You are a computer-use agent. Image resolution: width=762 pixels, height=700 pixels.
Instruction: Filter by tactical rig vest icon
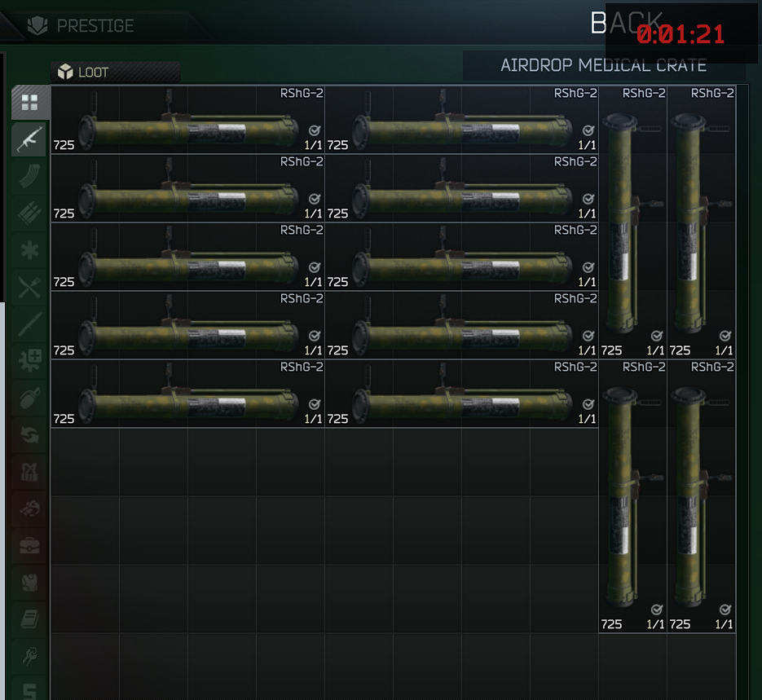tap(29, 472)
